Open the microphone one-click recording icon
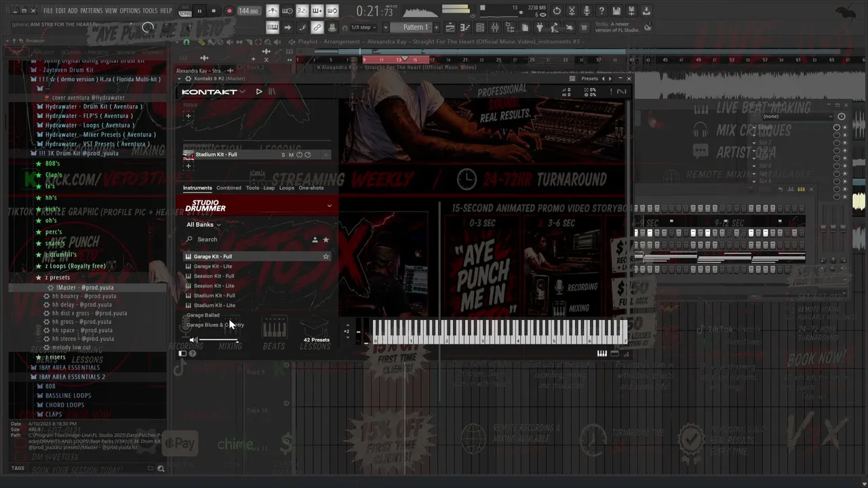Viewport: 868px width, 488px height. (587, 11)
